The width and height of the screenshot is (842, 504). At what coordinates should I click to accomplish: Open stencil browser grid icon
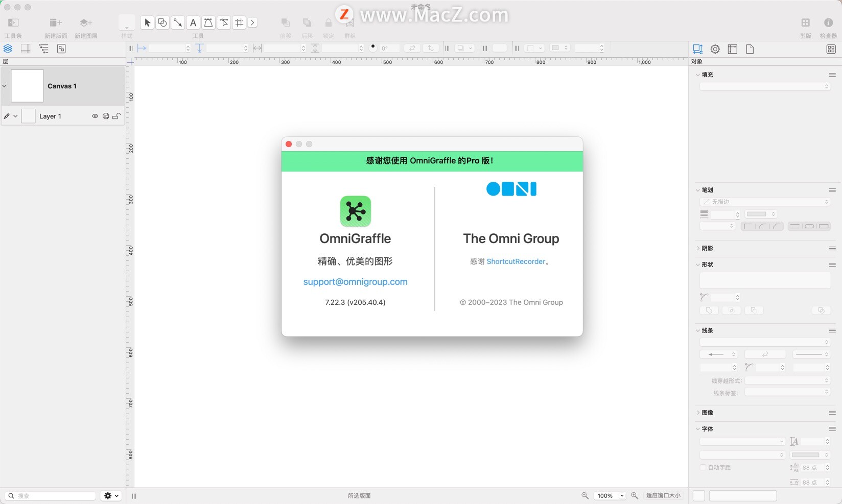pos(831,49)
